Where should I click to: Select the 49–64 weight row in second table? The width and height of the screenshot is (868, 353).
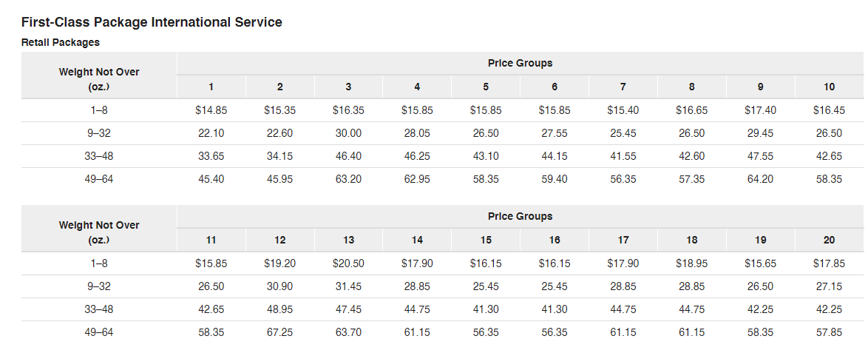click(443, 332)
